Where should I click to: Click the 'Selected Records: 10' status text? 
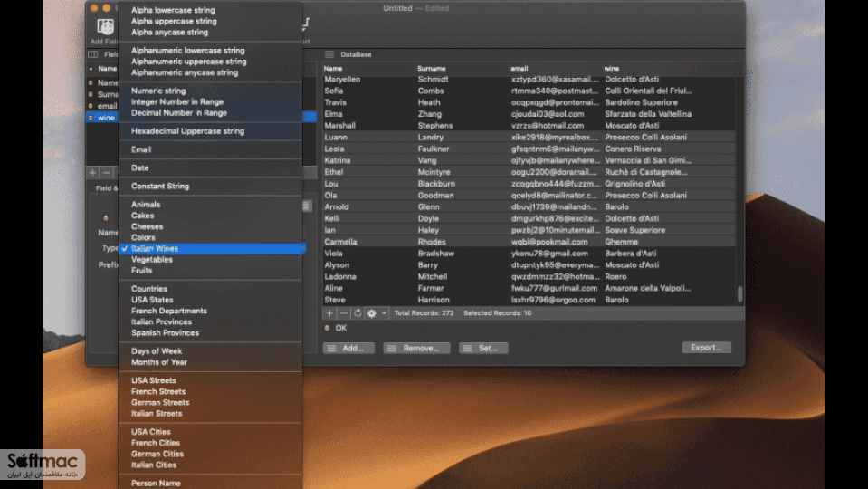(497, 313)
